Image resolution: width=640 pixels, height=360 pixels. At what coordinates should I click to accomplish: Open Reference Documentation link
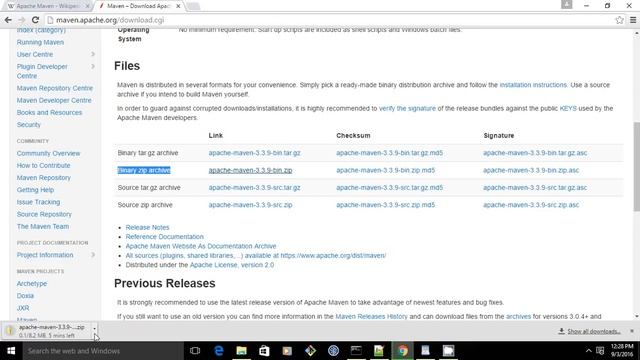coord(164,237)
